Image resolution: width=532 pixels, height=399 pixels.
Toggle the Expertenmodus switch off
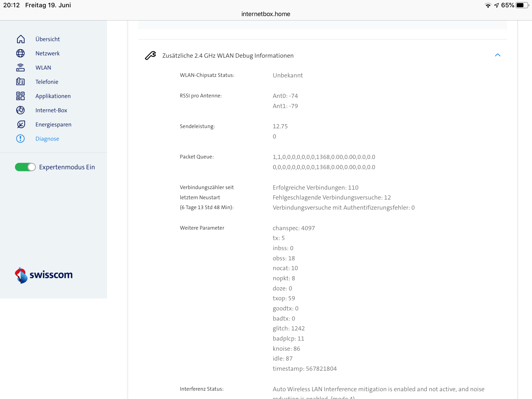(x=25, y=167)
